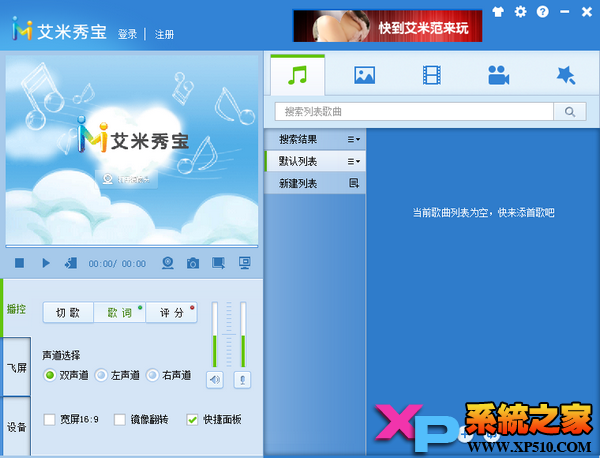This screenshot has width=600, height=458.
Task: Click the 登录 login link
Action: 127,34
